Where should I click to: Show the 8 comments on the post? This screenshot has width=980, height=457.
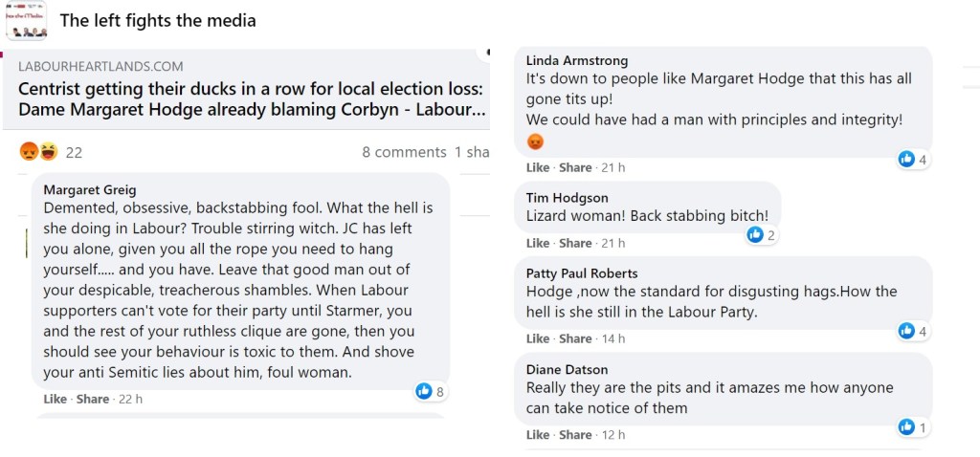(x=404, y=152)
